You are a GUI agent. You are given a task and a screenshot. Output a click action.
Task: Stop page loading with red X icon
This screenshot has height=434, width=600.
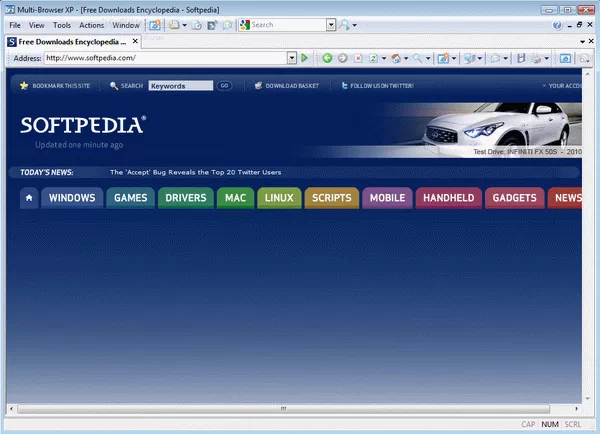pyautogui.click(x=358, y=58)
